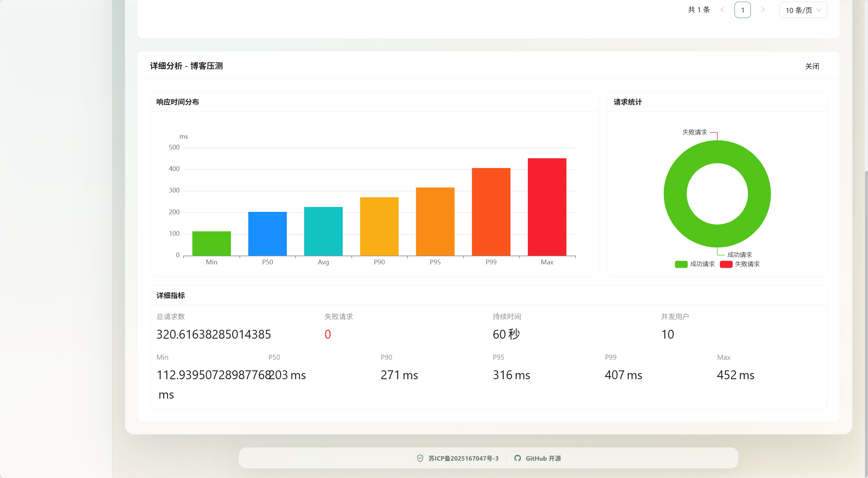This screenshot has height=478, width=868.
Task: Click the 详细分析 - 博客压测 title
Action: coord(186,66)
